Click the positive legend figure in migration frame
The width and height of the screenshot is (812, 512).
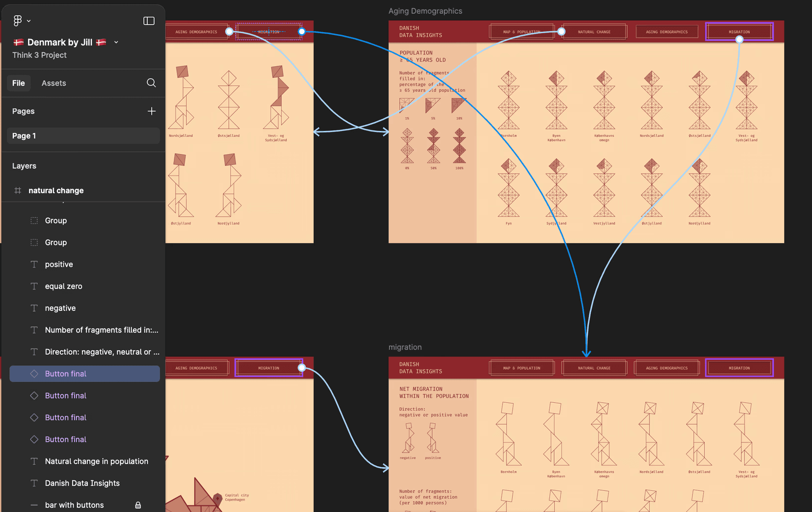433,438
